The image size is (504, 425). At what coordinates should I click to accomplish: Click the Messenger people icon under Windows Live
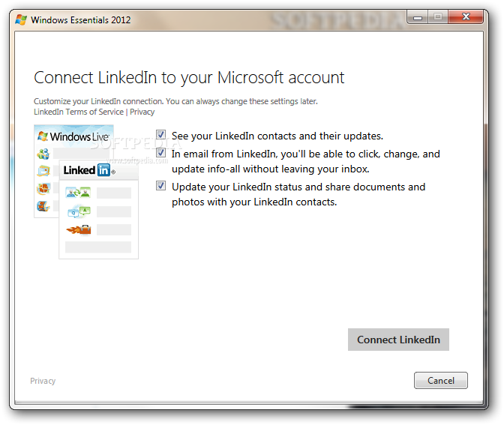click(x=43, y=154)
